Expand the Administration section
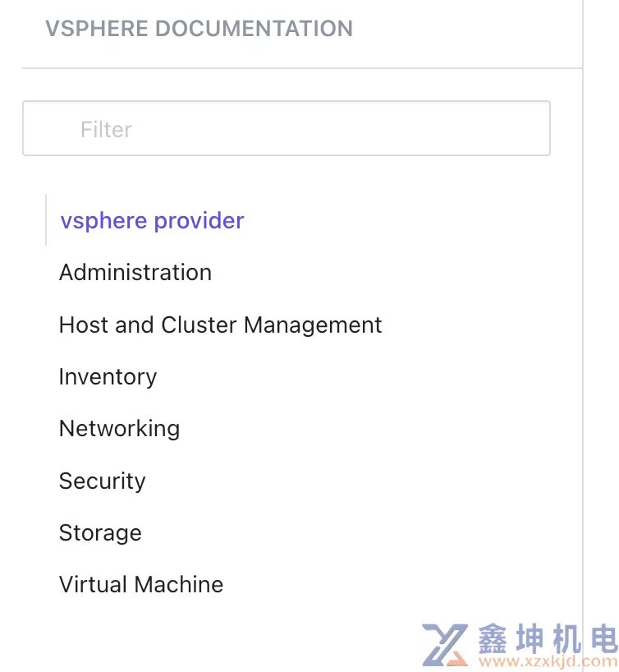Screen dimensions: 619x672 (135, 273)
